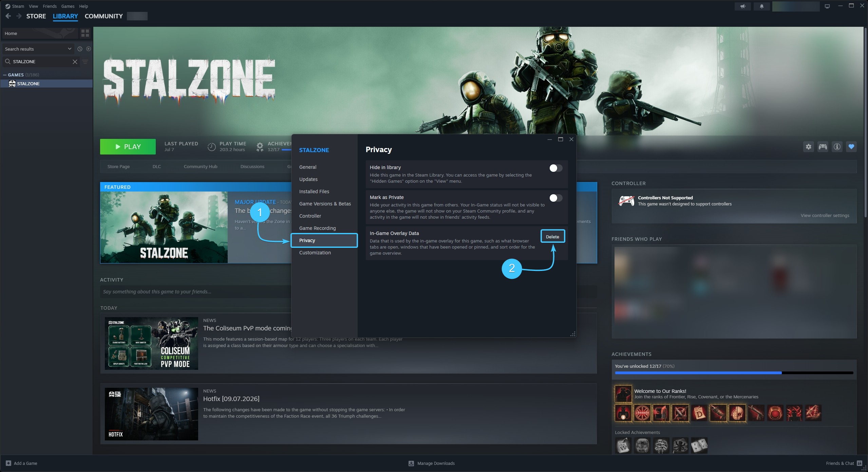Screen dimensions: 868x472
Task: Open the Friends menu
Action: [50, 6]
